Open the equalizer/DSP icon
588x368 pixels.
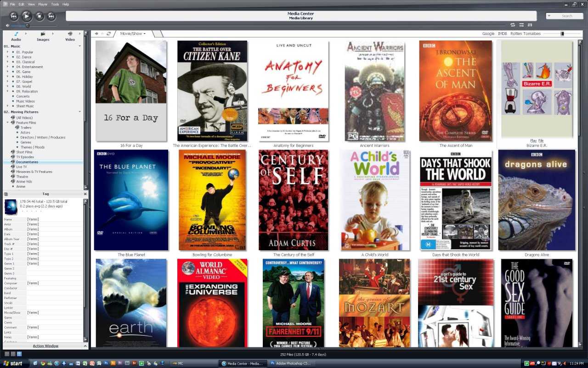pyautogui.click(x=530, y=25)
